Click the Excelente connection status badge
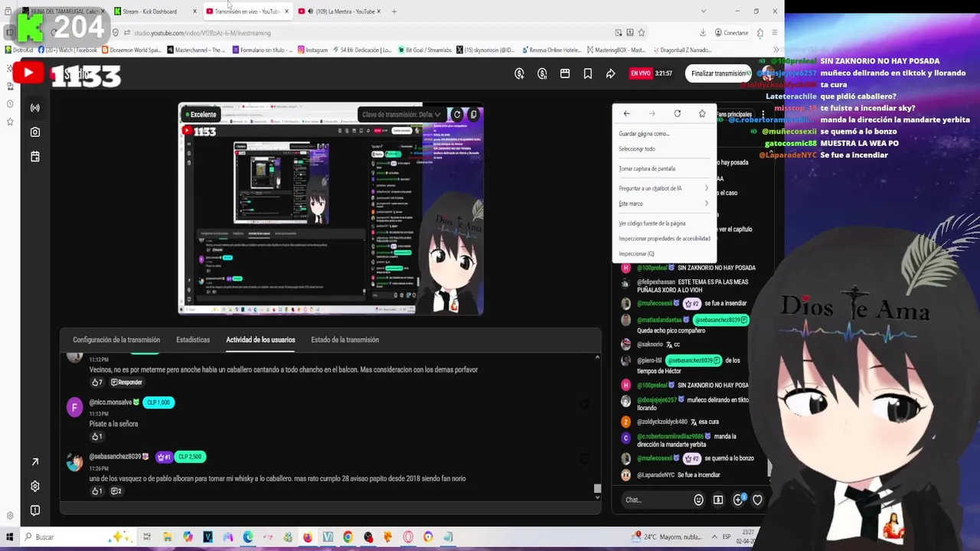980x551 pixels. coord(200,115)
